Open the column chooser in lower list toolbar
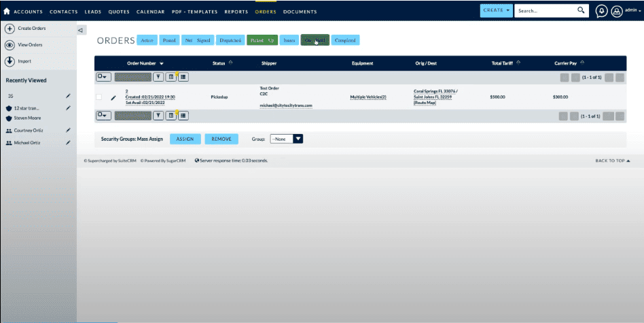The height and width of the screenshot is (323, 644). coord(171,116)
